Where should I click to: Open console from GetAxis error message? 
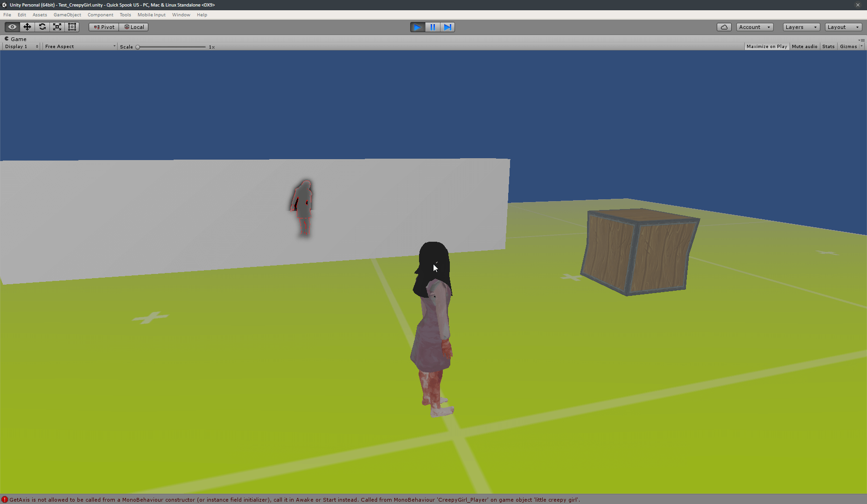click(x=294, y=500)
